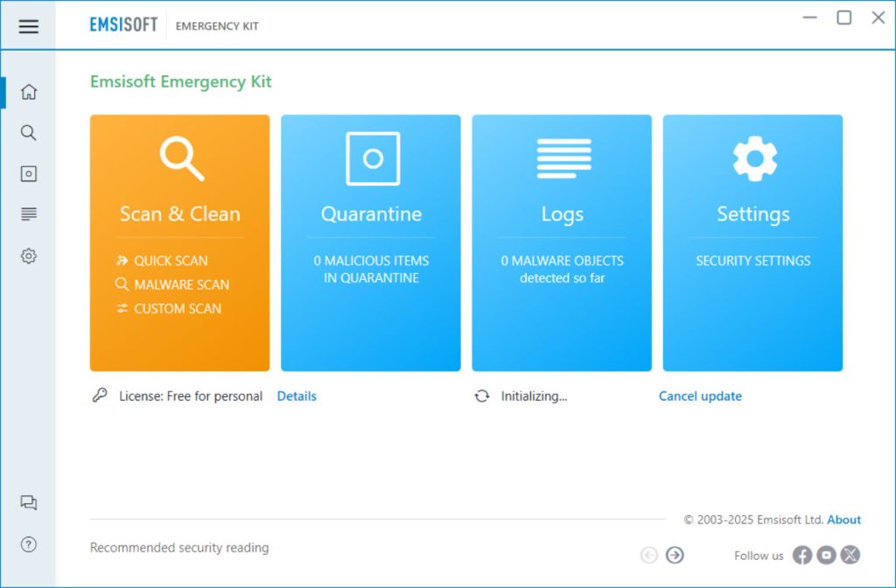Click the license key icon
Image resolution: width=896 pixels, height=588 pixels.
tap(100, 395)
